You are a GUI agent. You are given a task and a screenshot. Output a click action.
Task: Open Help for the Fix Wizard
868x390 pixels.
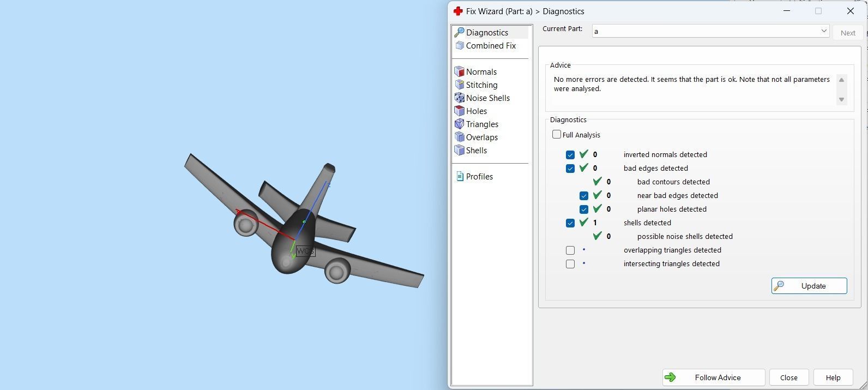coord(833,377)
